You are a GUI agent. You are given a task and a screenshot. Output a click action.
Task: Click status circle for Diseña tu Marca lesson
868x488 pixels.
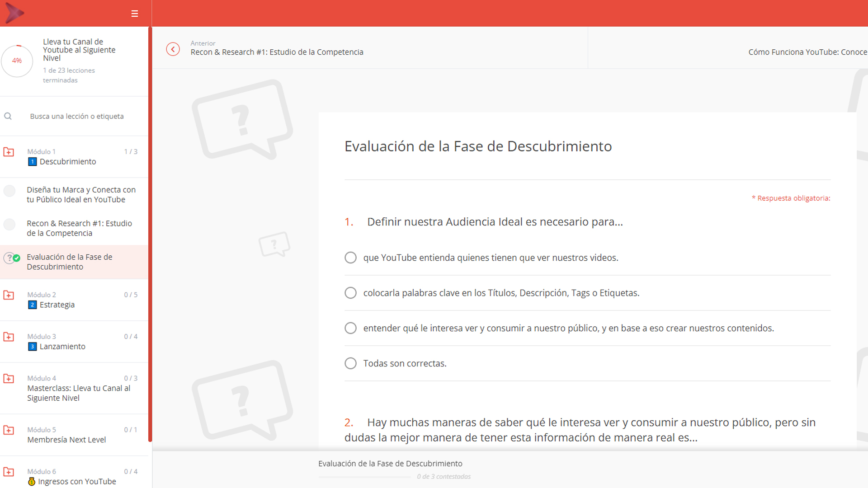9,191
